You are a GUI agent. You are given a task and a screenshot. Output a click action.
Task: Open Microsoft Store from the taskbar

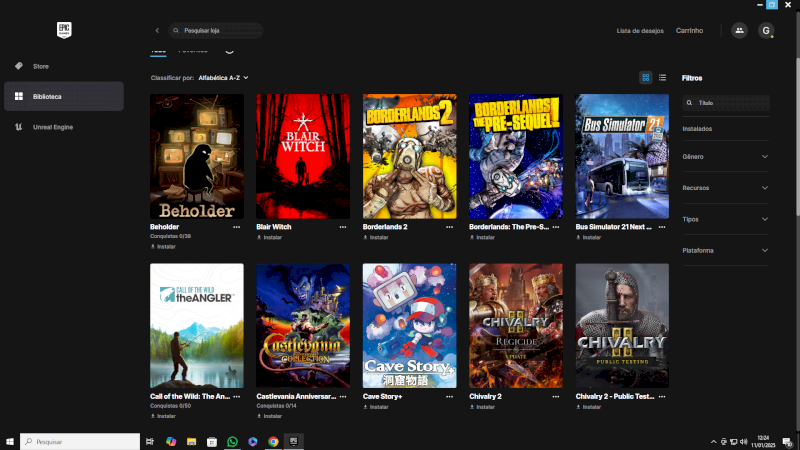[x=212, y=441]
